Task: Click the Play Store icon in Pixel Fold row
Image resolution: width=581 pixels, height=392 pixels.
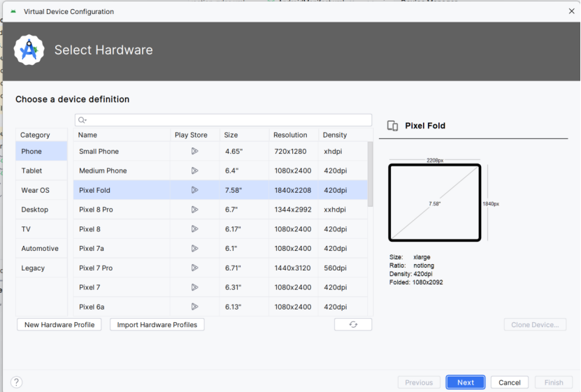Action: (194, 190)
